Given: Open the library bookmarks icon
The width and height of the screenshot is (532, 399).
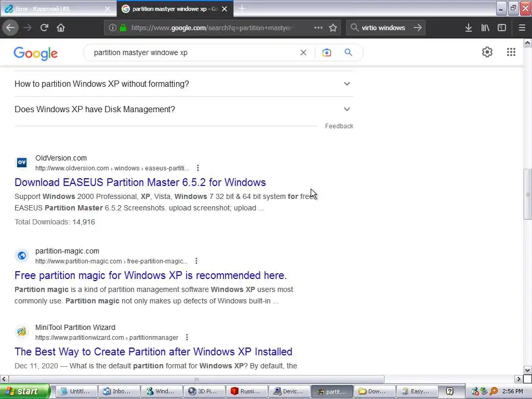Looking at the screenshot, I should pyautogui.click(x=485, y=28).
